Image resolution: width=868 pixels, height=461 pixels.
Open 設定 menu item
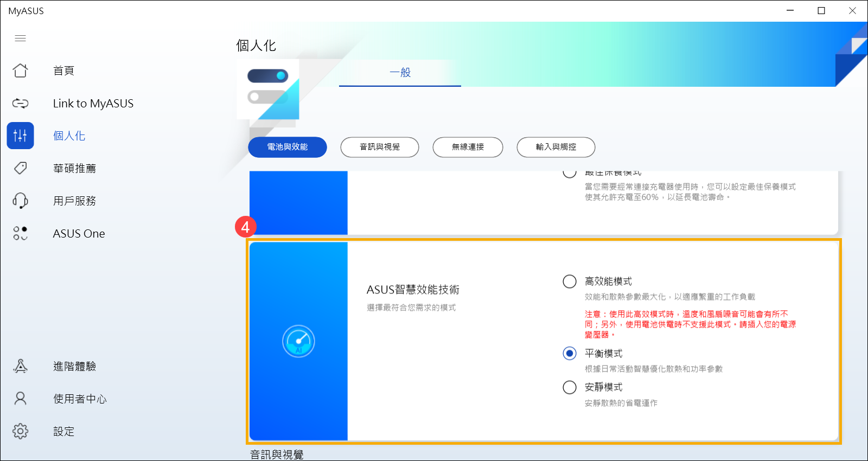(63, 431)
